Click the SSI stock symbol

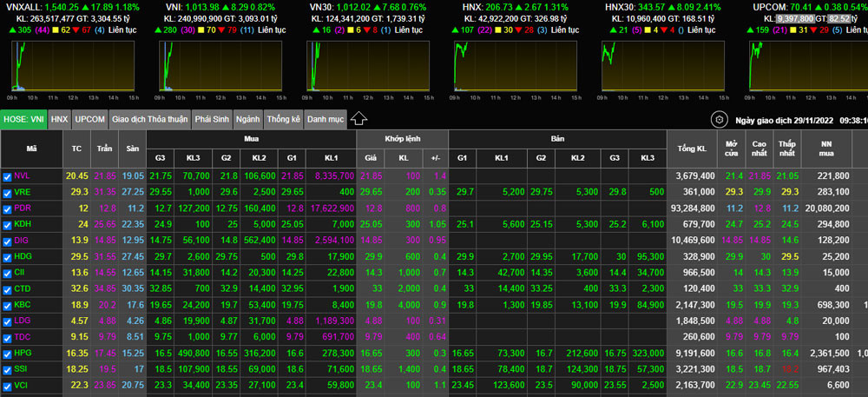[x=21, y=369]
